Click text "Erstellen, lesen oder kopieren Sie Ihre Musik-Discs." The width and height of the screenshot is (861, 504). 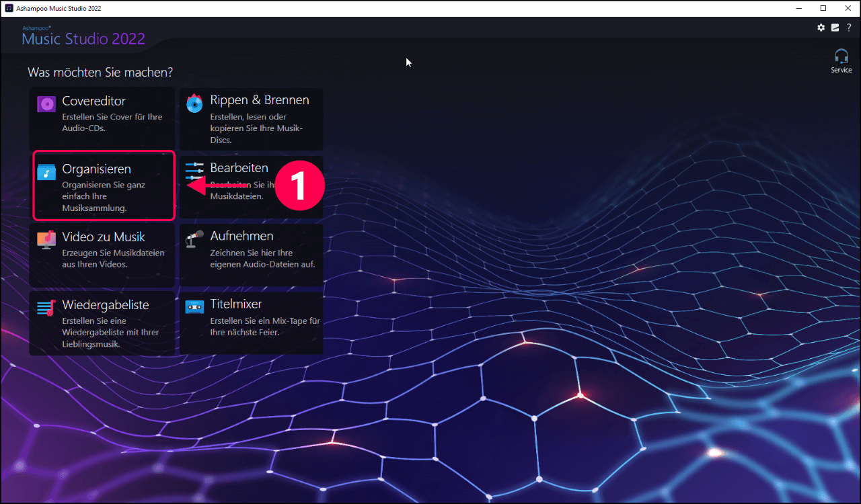[257, 128]
